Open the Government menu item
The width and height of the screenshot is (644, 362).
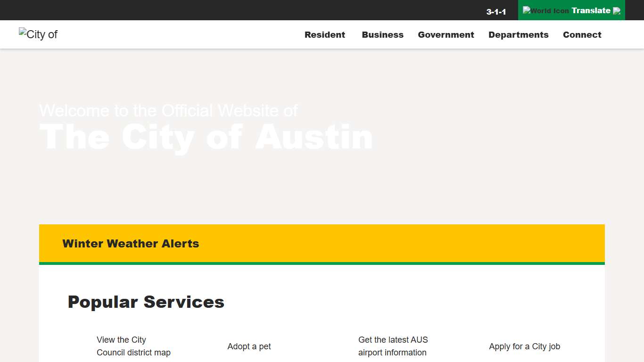pyautogui.click(x=446, y=34)
